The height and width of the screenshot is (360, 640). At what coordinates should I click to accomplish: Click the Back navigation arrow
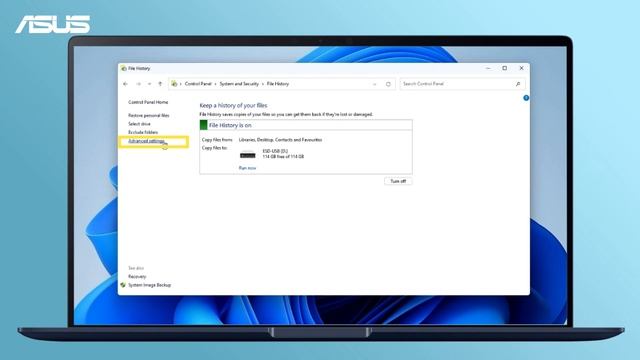[x=125, y=84]
